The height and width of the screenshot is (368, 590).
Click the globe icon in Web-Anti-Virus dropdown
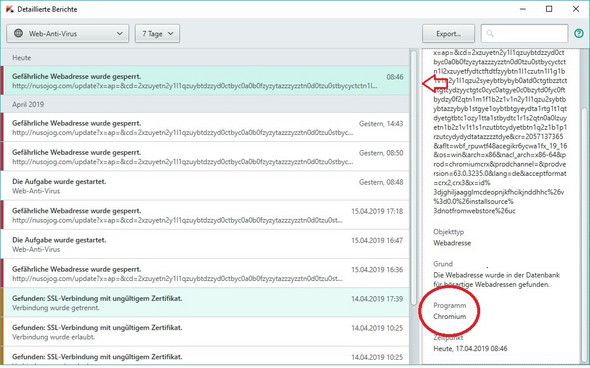click(18, 33)
